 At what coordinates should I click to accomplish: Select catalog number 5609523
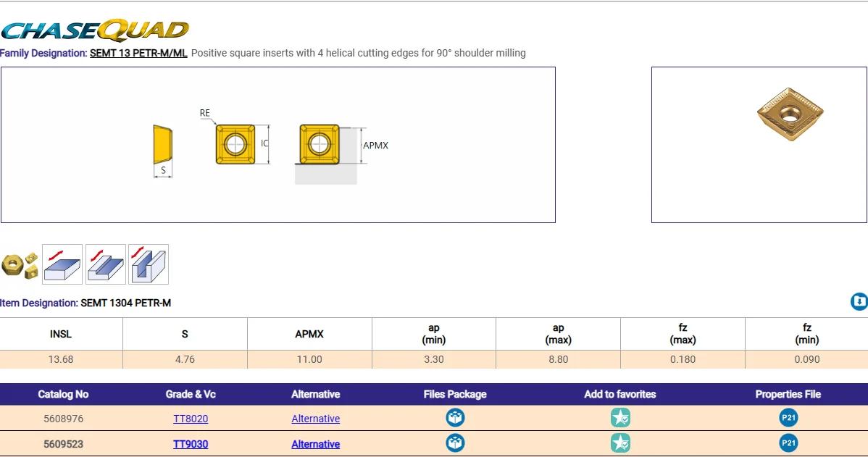pyautogui.click(x=63, y=444)
